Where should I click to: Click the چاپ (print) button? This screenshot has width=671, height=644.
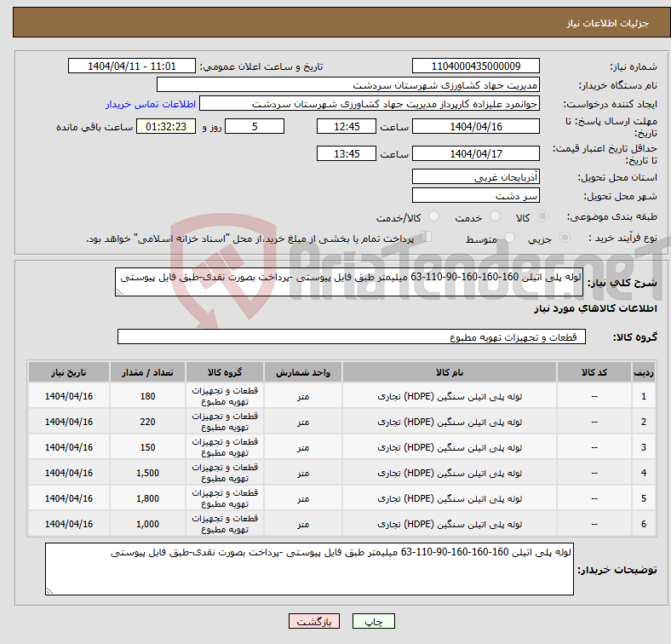pos(373,621)
